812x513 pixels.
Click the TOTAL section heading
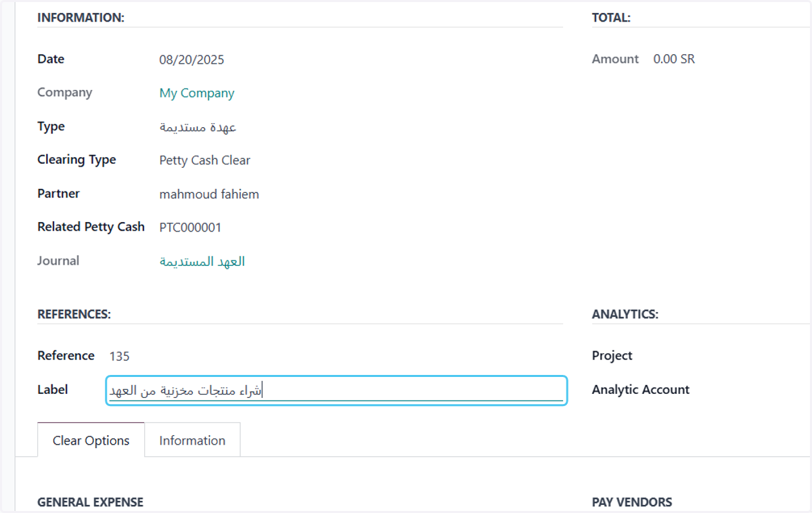pyautogui.click(x=611, y=18)
